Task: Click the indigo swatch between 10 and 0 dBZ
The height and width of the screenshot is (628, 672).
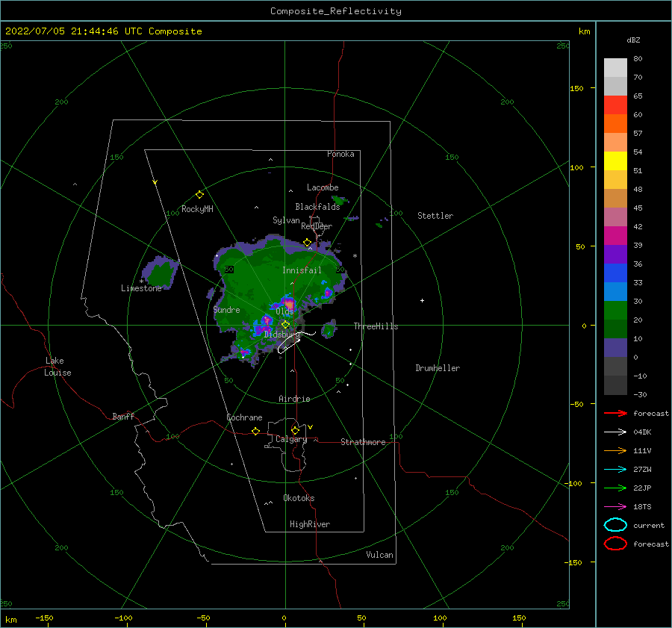Action: (x=615, y=348)
